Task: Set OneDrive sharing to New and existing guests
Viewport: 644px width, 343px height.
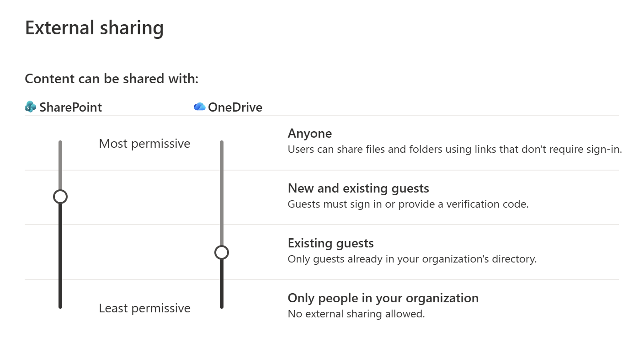Action: (x=222, y=196)
